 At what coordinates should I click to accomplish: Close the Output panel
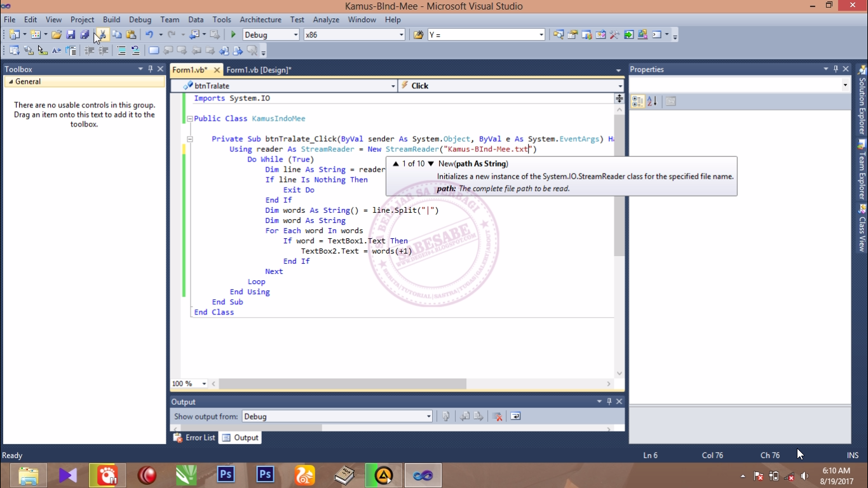(x=619, y=402)
